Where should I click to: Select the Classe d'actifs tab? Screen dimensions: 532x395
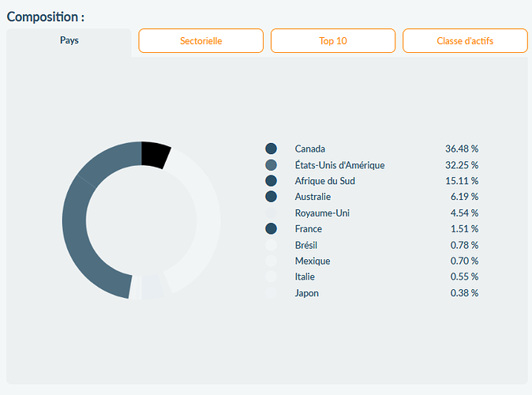point(465,41)
